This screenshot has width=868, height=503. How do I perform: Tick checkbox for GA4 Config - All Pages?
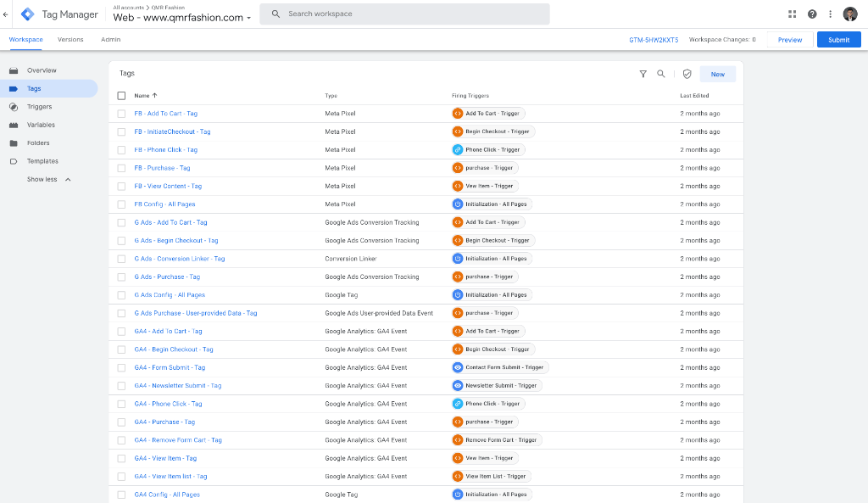click(x=121, y=495)
